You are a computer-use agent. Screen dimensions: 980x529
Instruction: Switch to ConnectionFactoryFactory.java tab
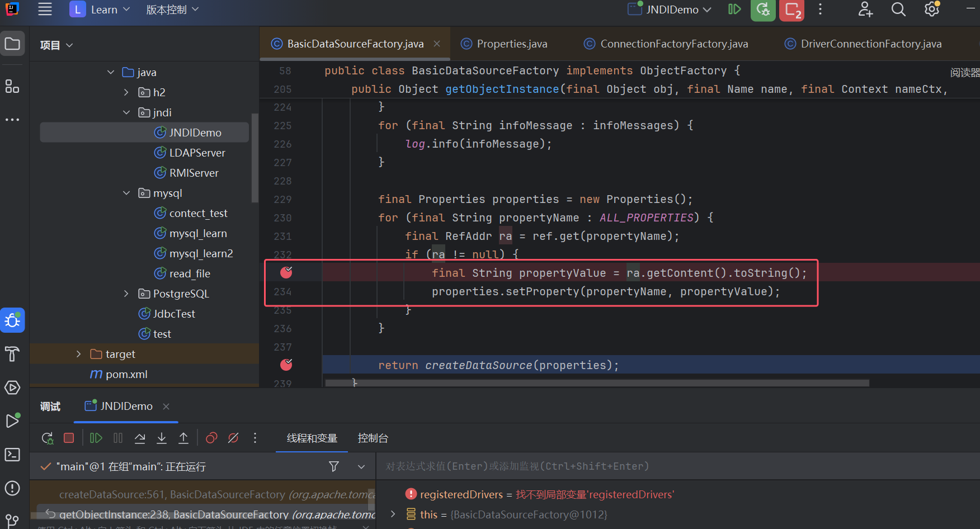666,44
